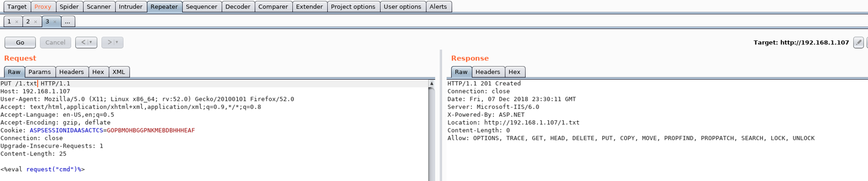Go back in request history
The height and width of the screenshot is (181, 868).
[x=86, y=42]
